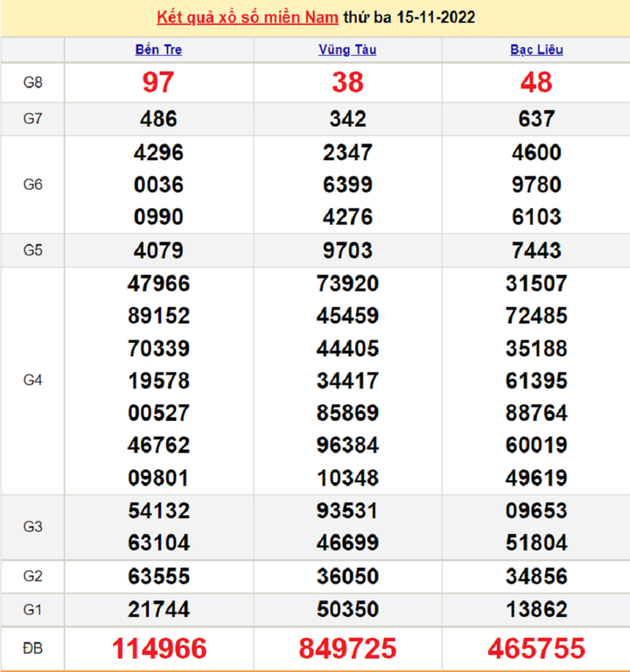Follow the Bạc Liêu header link

tap(536, 50)
